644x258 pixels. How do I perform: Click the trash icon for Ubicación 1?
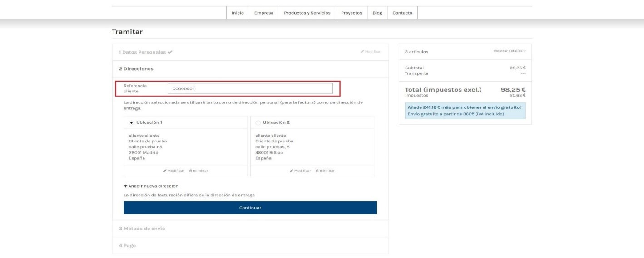pyautogui.click(x=191, y=170)
